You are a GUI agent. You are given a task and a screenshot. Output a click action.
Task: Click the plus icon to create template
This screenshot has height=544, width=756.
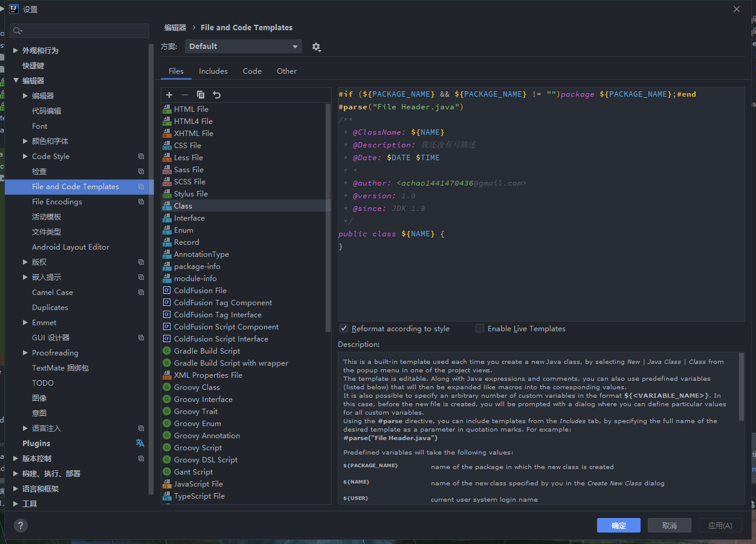tap(169, 95)
